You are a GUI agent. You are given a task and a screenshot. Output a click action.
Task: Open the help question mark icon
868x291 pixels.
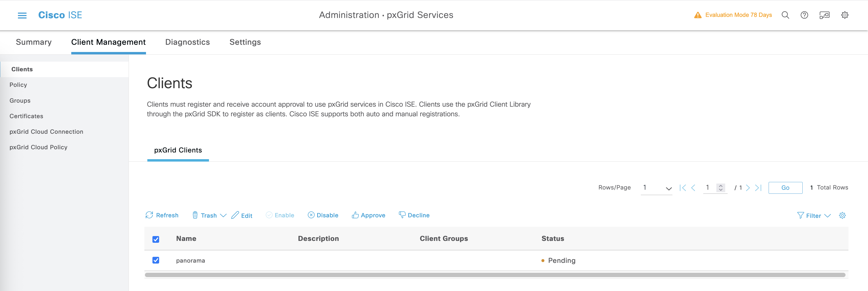point(804,15)
